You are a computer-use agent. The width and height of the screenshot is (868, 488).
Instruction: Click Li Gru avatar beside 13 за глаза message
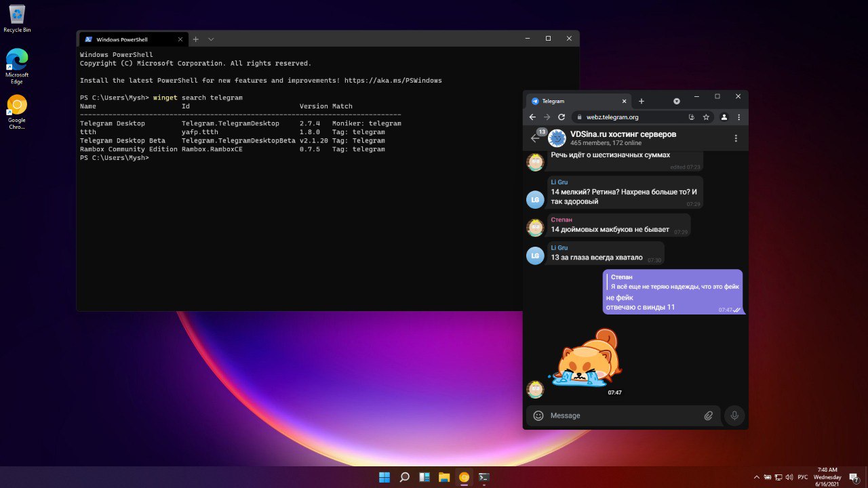[x=535, y=256]
